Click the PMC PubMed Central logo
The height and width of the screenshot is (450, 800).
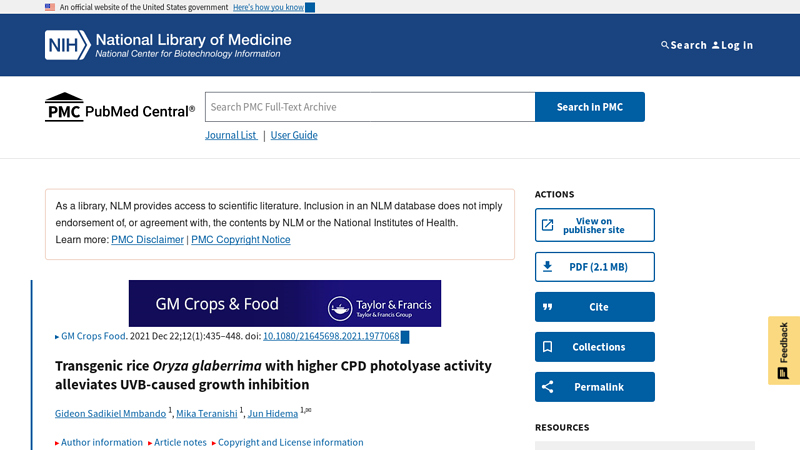120,108
